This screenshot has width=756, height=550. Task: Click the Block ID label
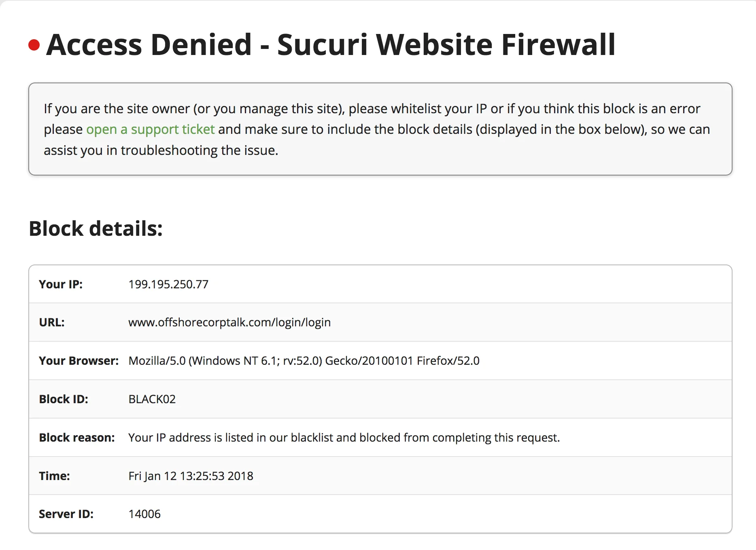click(x=64, y=399)
